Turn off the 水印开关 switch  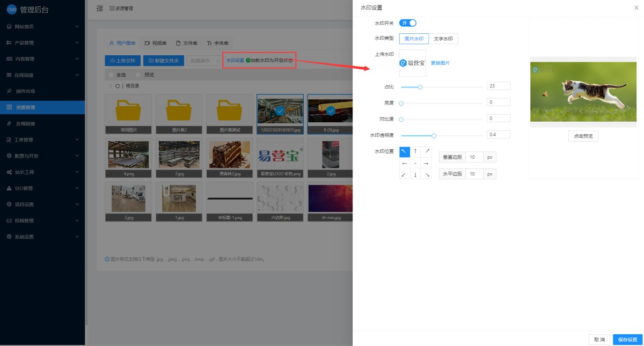(408, 23)
